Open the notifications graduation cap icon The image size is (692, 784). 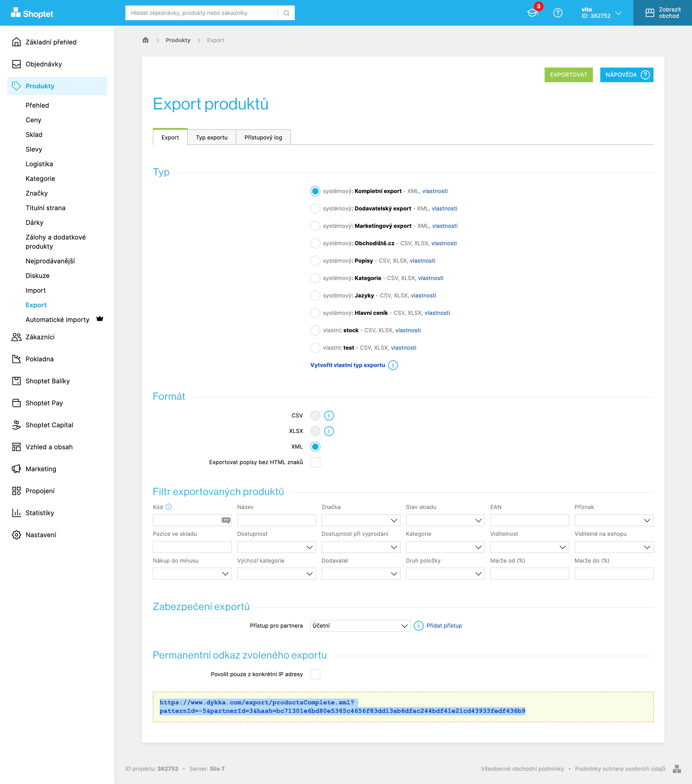tap(533, 13)
